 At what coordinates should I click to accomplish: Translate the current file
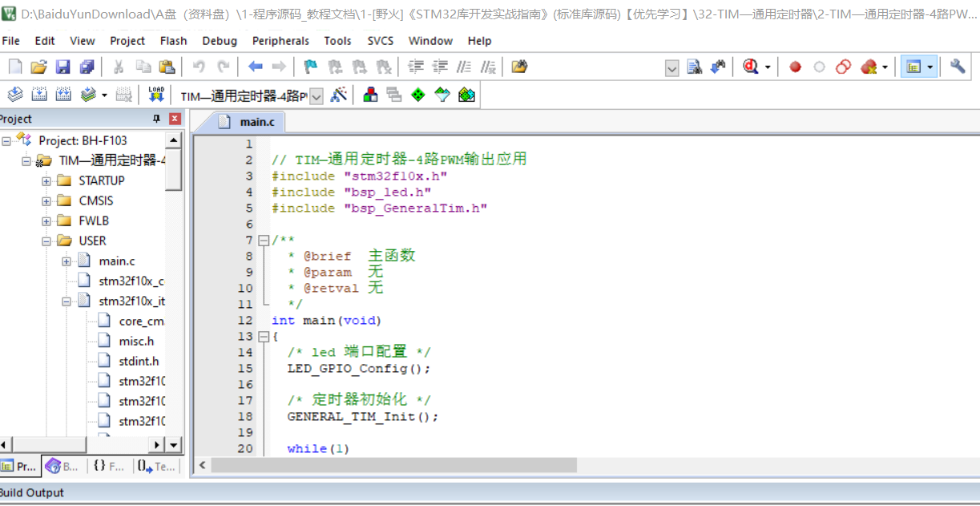point(15,95)
